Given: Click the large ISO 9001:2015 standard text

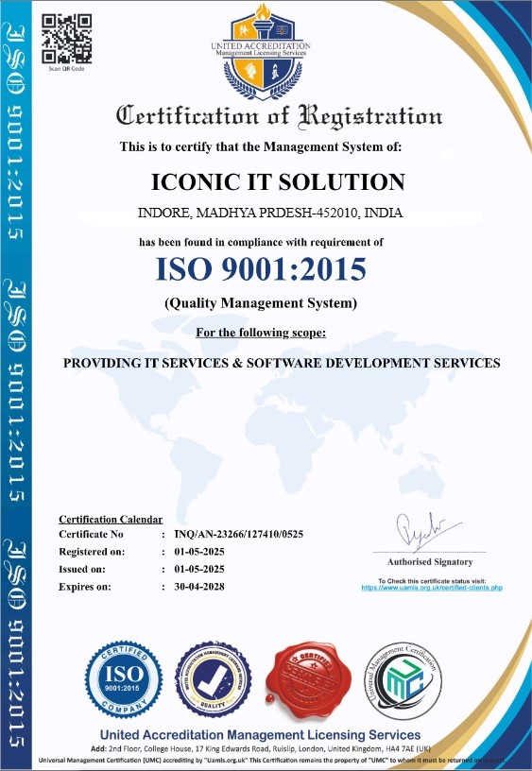Looking at the screenshot, I should (x=261, y=269).
